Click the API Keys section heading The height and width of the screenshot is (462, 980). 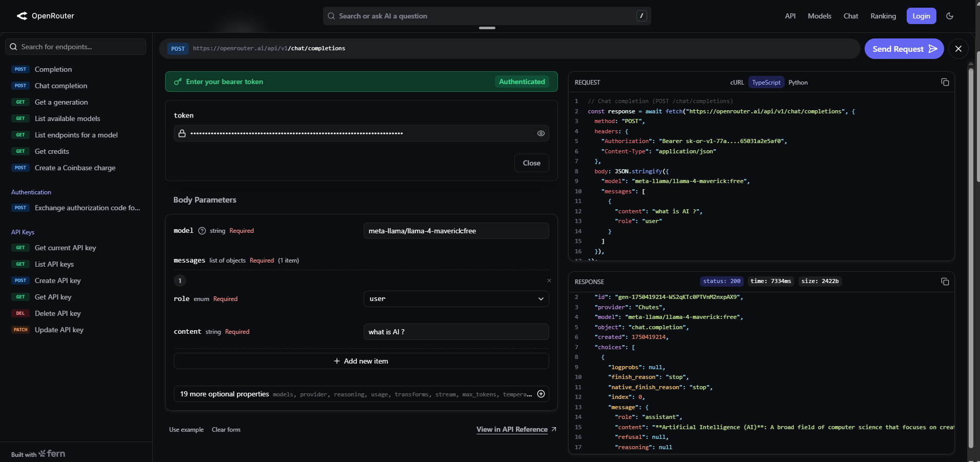pyautogui.click(x=23, y=232)
